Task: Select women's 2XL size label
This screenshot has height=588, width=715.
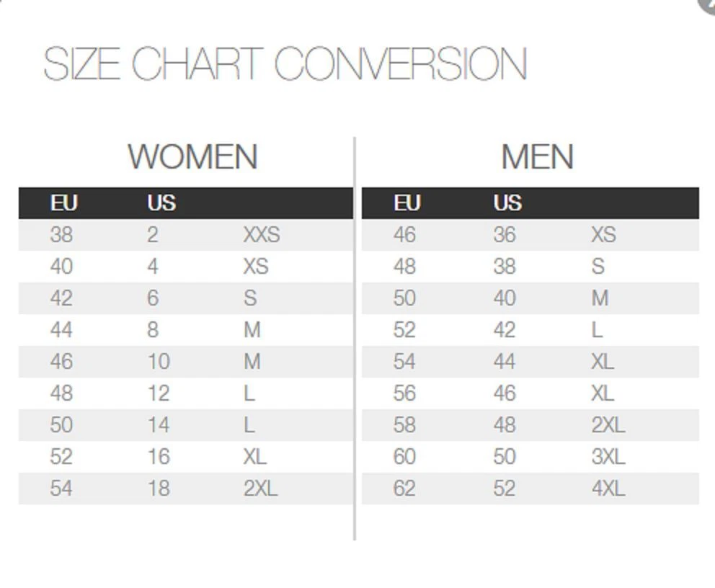Action: [260, 488]
